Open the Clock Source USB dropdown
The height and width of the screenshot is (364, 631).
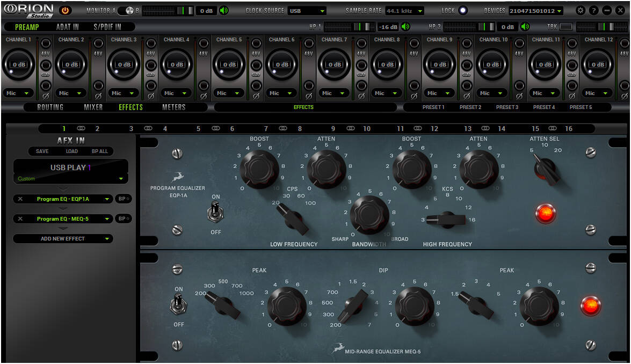(x=307, y=11)
